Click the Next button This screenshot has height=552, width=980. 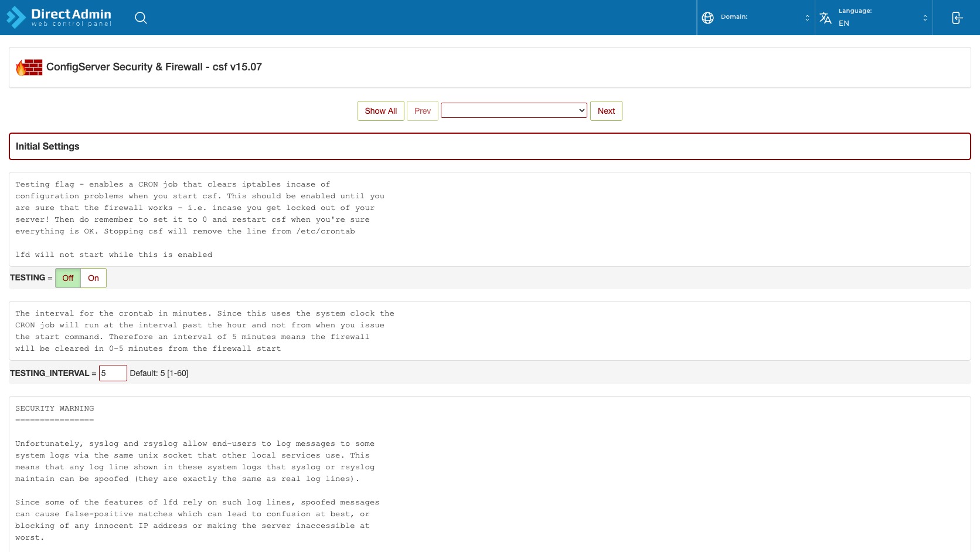pyautogui.click(x=606, y=111)
